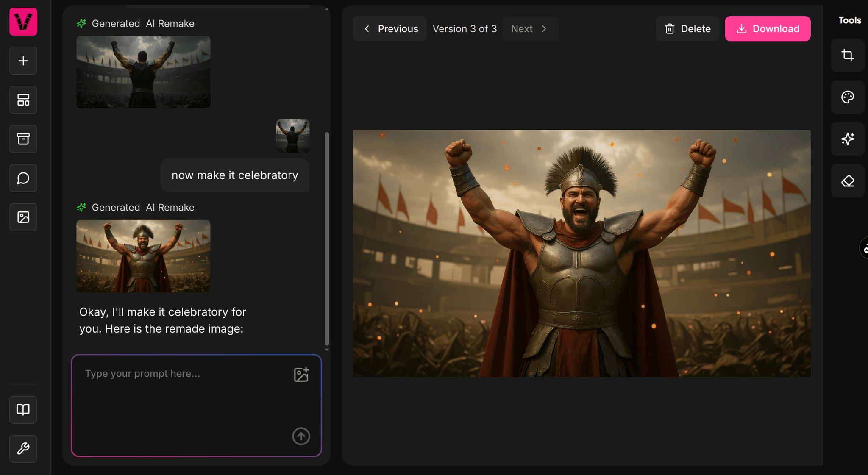The image size is (868, 475).
Task: Click the scroll-down chevron below the chat
Action: 327,350
